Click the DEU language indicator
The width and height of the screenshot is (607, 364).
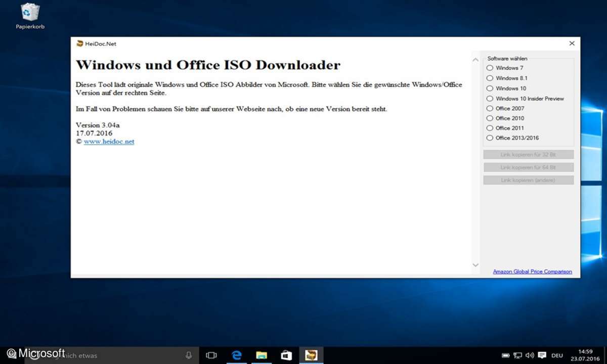[557, 355]
